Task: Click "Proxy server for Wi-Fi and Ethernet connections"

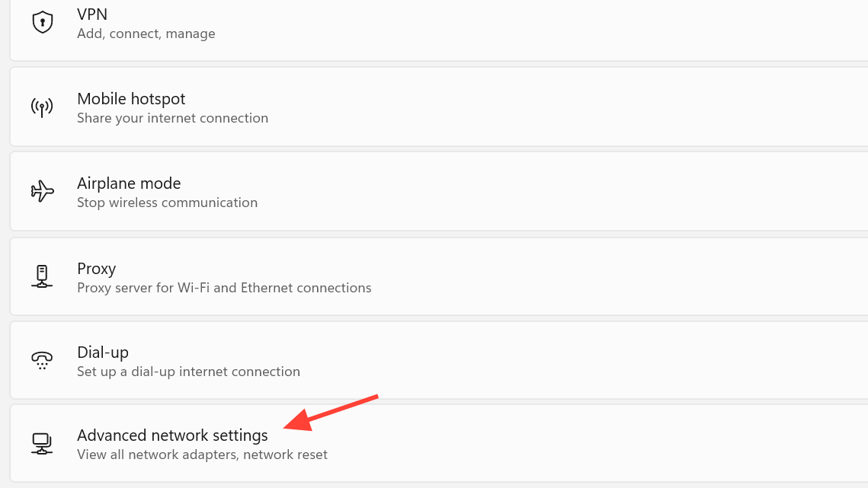Action: [224, 288]
